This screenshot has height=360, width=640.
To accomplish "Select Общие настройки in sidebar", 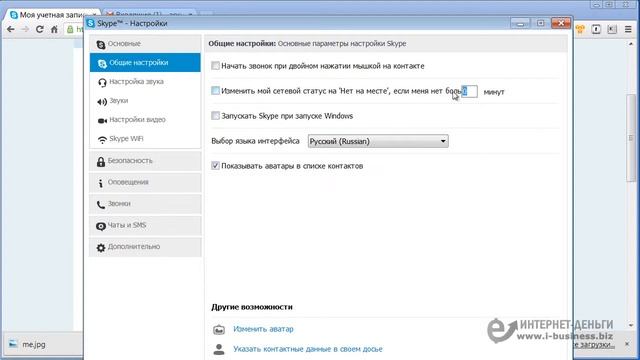I will 145,62.
